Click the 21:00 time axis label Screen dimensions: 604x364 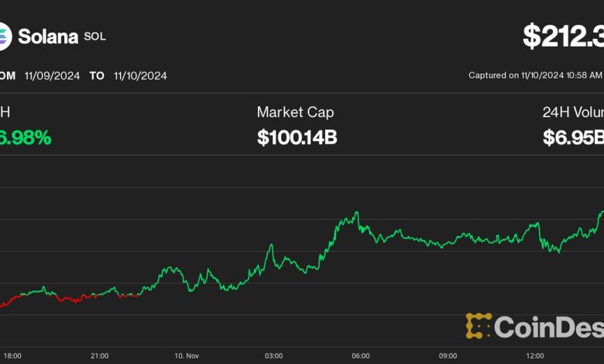99,355
